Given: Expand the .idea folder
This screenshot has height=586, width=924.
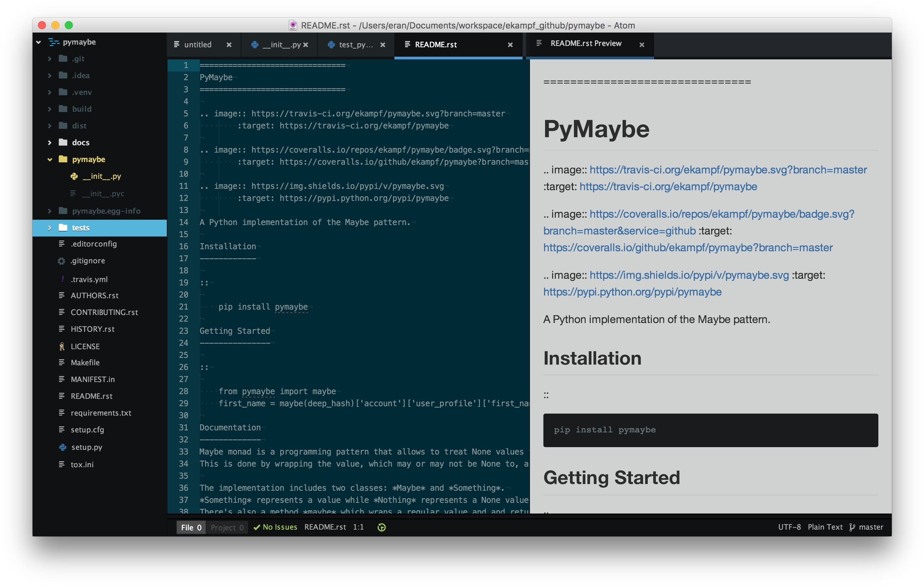Looking at the screenshot, I should coord(49,75).
